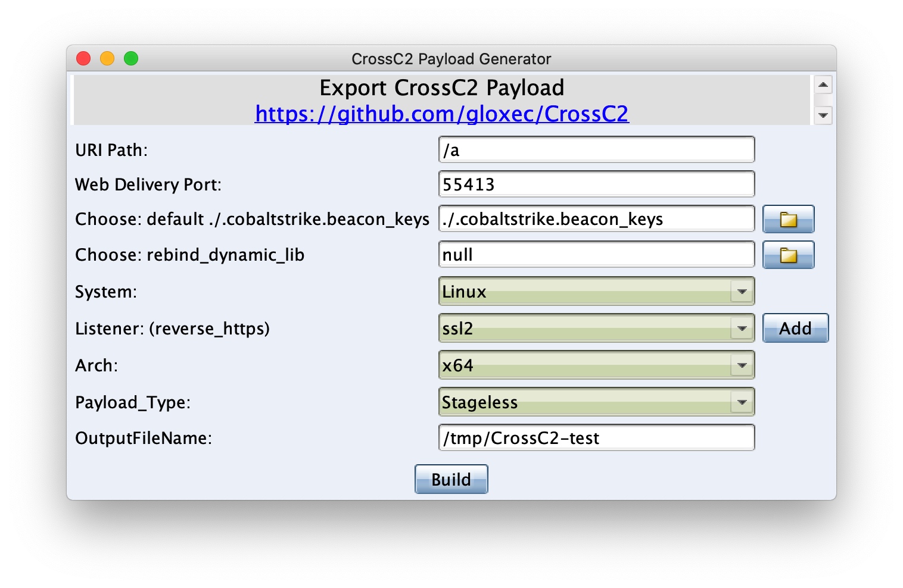Click the 'System:' label

click(106, 292)
